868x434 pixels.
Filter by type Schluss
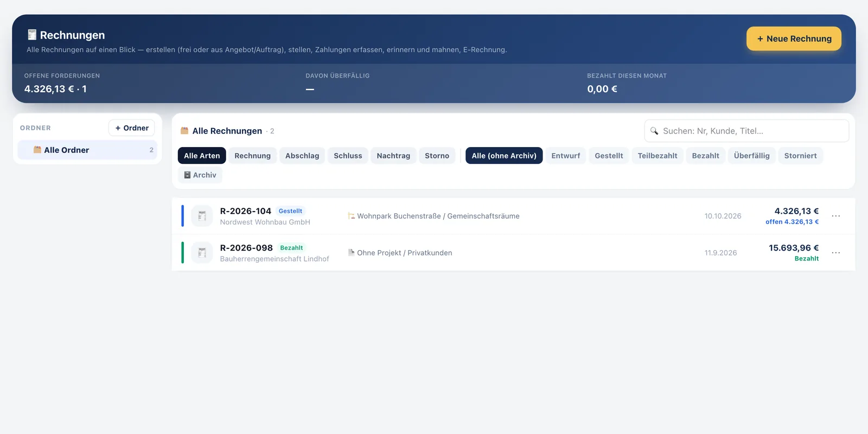[x=348, y=156]
